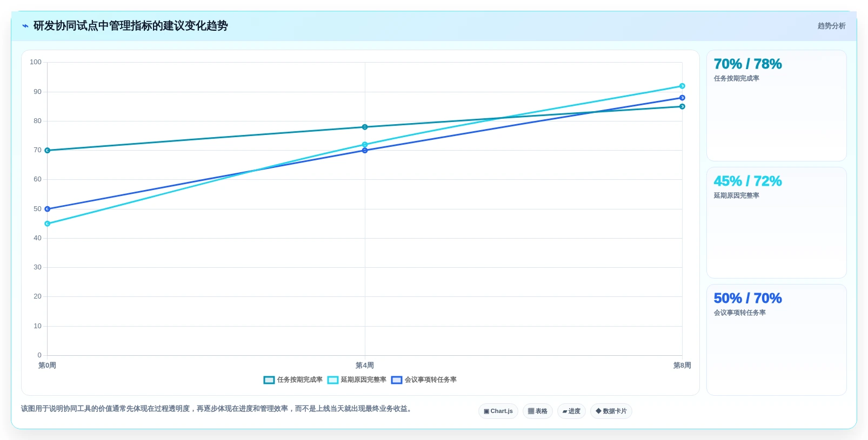Click the 任务按期完成率 legend label

coord(300,380)
